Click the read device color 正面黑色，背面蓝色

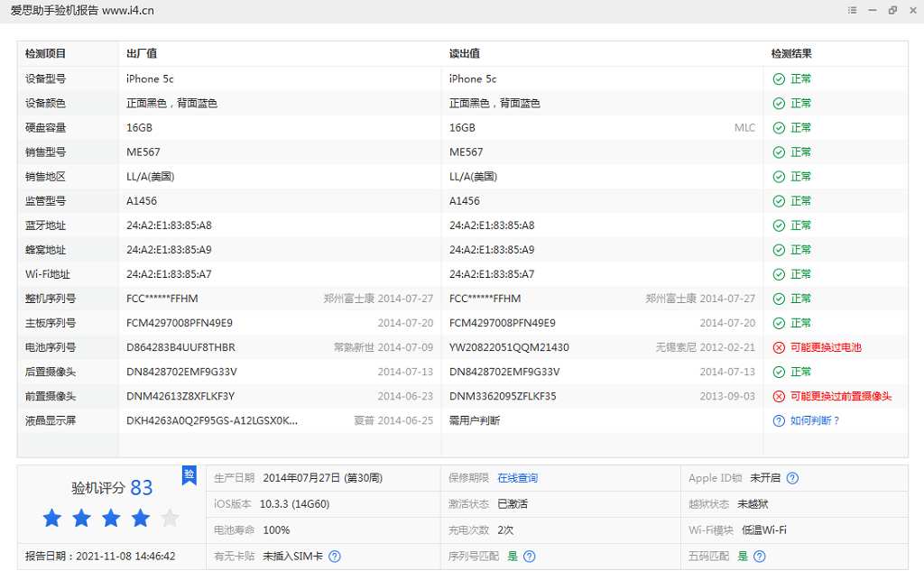coord(494,103)
